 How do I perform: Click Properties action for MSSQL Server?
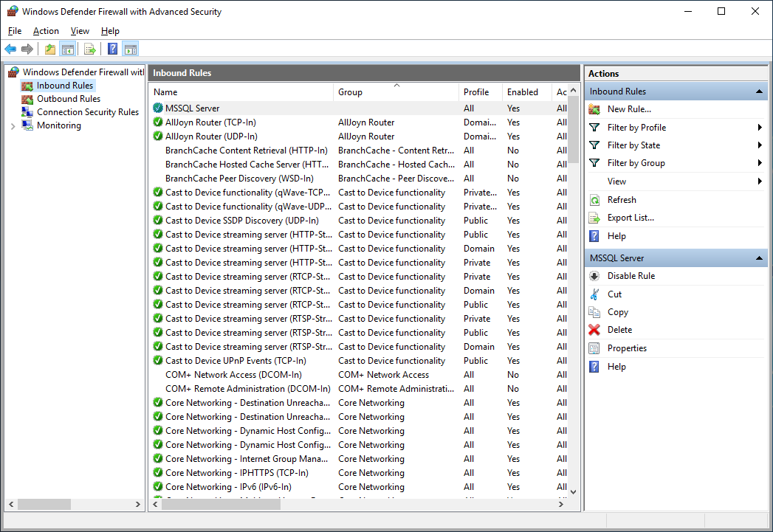(627, 348)
